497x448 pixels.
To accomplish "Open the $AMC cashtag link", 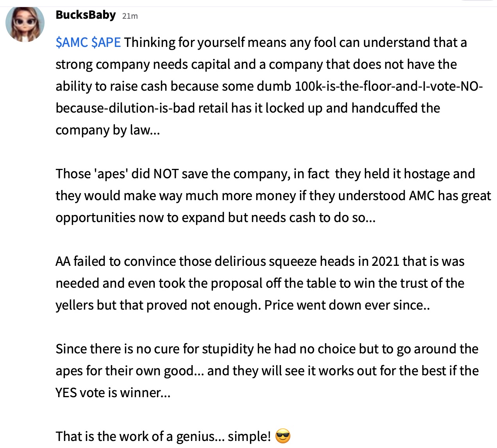I will point(72,42).
